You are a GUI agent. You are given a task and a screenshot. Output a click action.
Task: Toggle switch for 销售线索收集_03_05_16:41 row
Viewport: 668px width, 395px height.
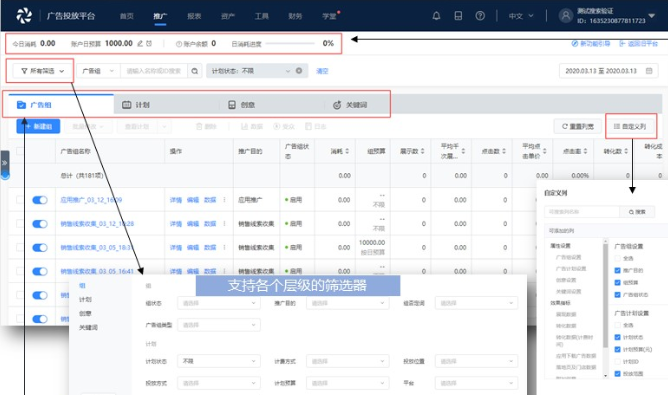pyautogui.click(x=40, y=271)
